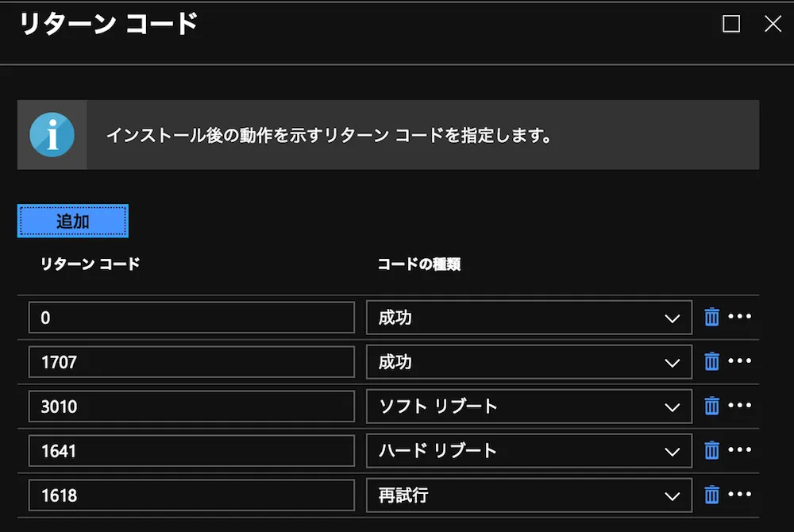Screen dimensions: 794x532
Task: Delete the return code 0 row
Action: tap(712, 318)
